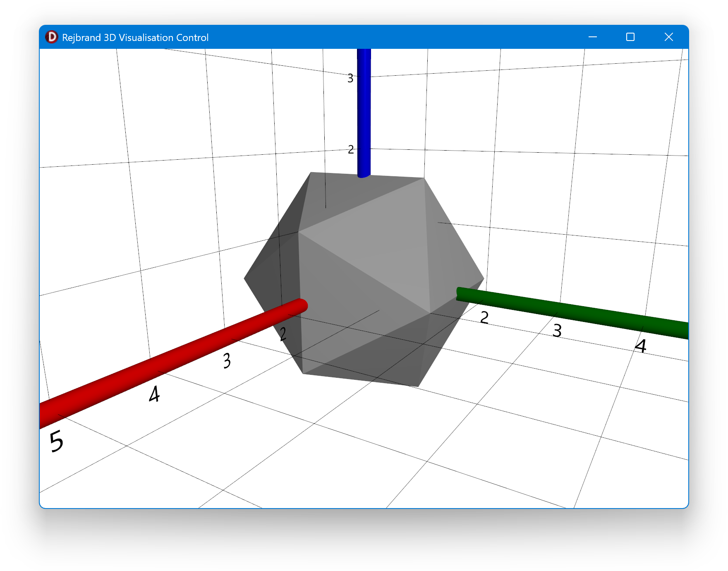Click the tick label 3 below green axis
This screenshot has width=728, height=571.
(x=557, y=331)
